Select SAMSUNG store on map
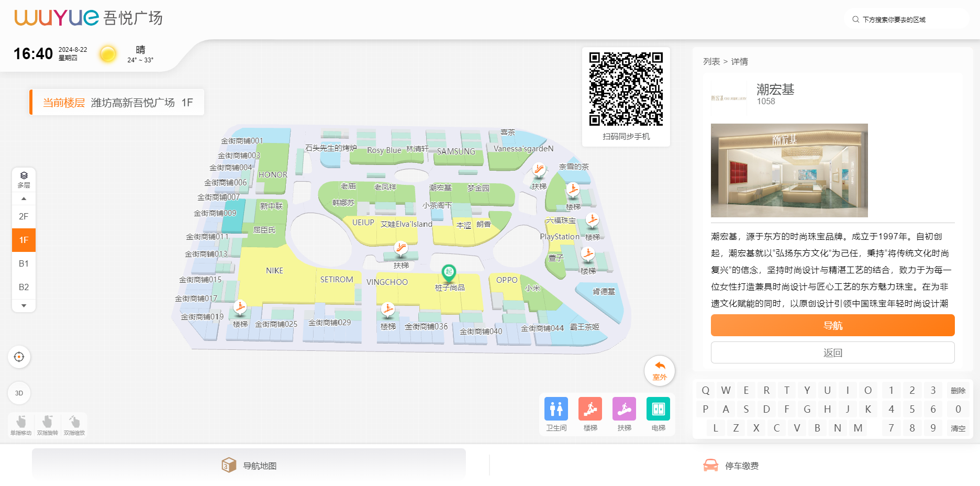The height and width of the screenshot is (486, 980). (x=456, y=151)
